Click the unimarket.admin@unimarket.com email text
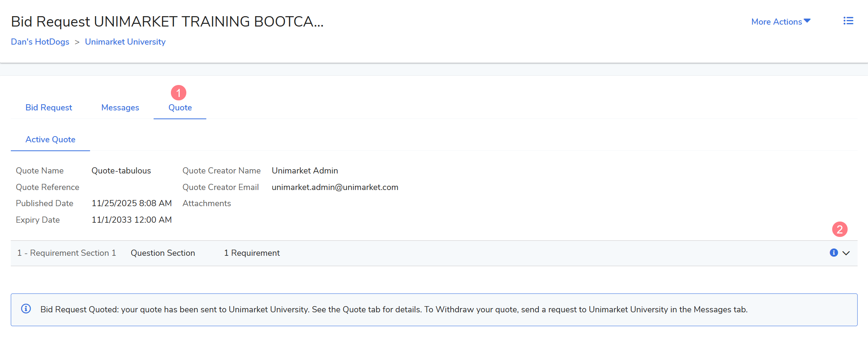Image resolution: width=868 pixels, height=340 pixels. (x=335, y=187)
